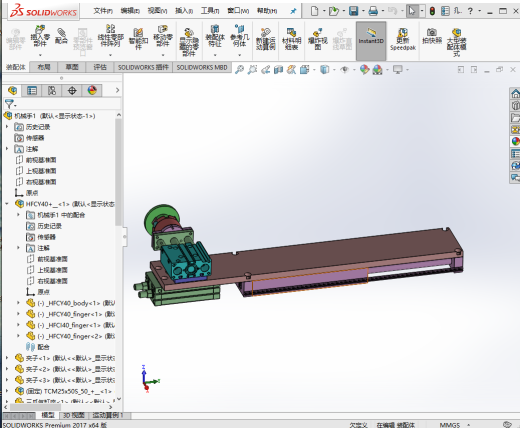Click the menu bar pin icon
This screenshot has height=428, width=520.
tap(293, 11)
